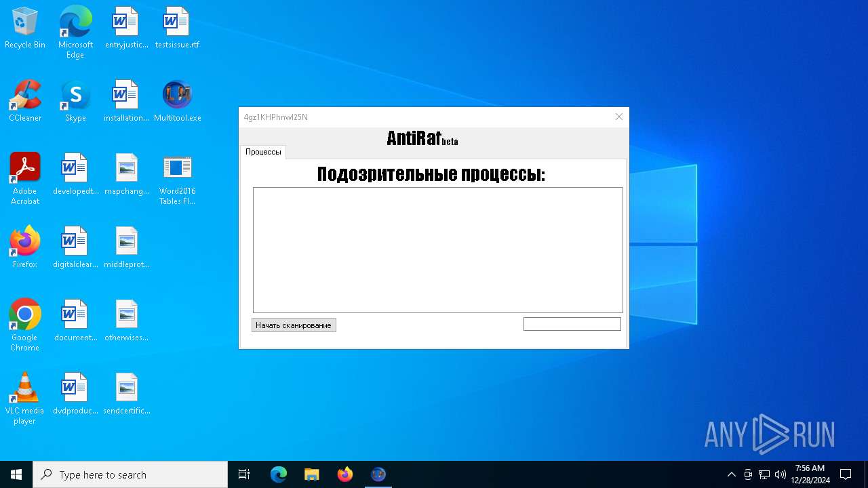The width and height of the screenshot is (868, 488).
Task: Open network settings tray icon
Action: (764, 474)
